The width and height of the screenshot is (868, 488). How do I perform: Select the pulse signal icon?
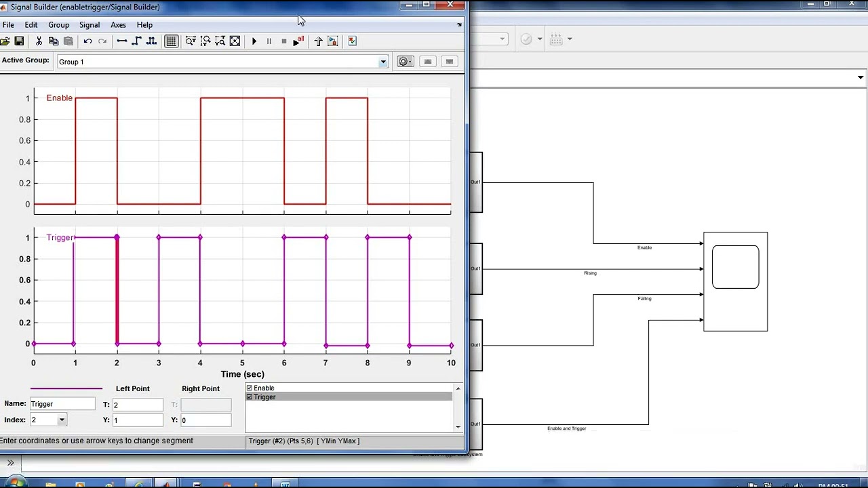pyautogui.click(x=151, y=41)
